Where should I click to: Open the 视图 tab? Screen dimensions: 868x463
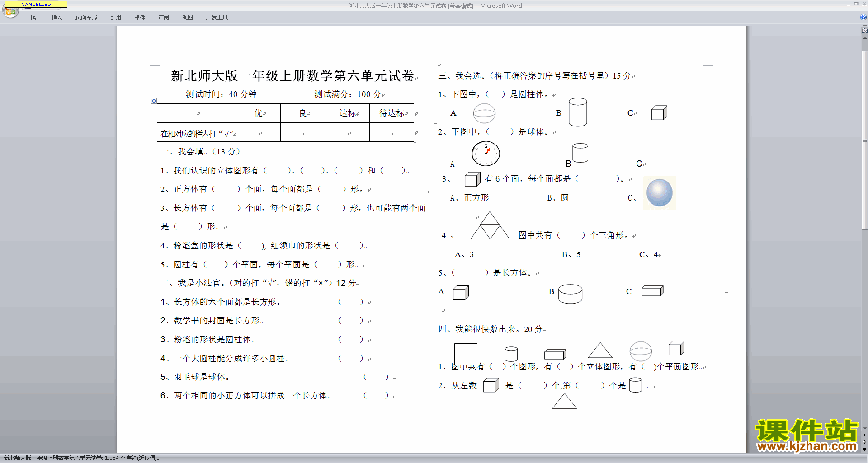click(x=188, y=18)
